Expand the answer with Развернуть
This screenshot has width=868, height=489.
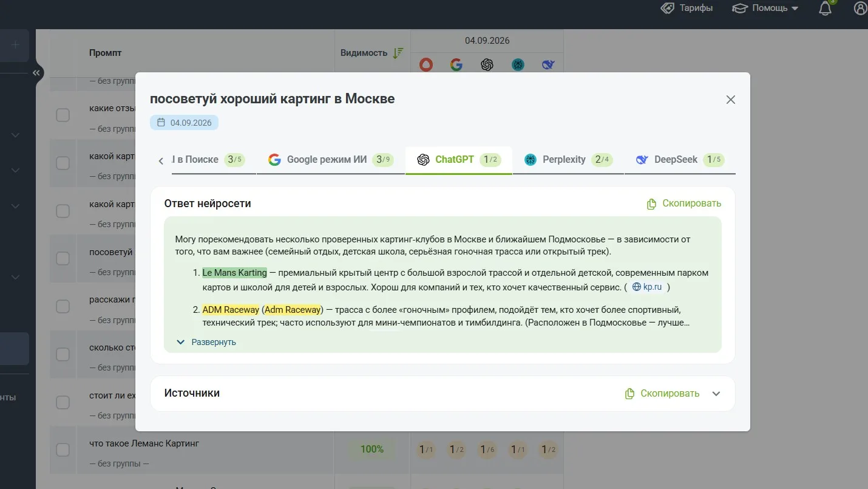206,342
